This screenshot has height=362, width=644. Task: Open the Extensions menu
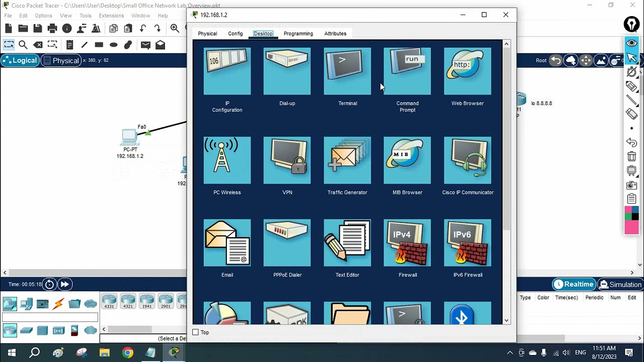point(111,16)
